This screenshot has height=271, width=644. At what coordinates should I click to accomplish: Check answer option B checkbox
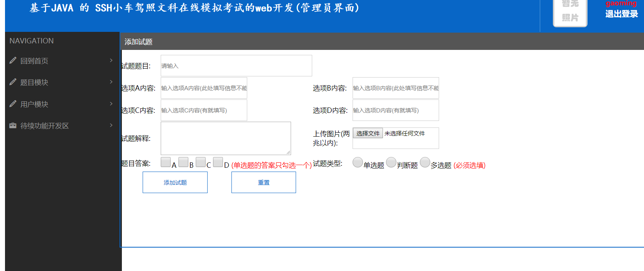coord(183,162)
